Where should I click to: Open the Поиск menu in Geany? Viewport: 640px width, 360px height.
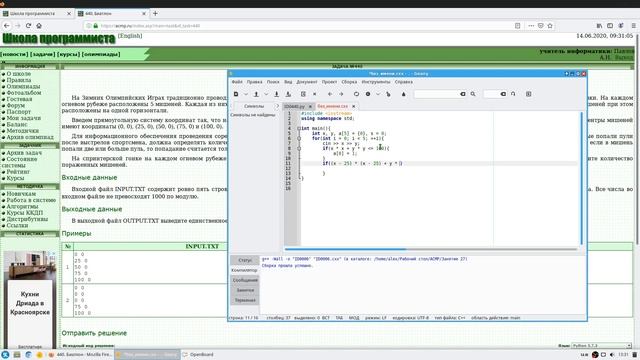[x=273, y=82]
